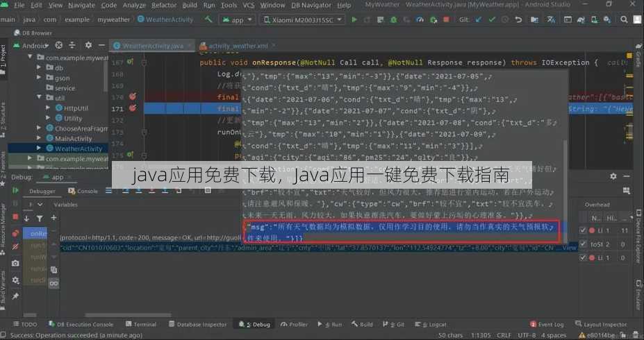Click the Make Project hammer icon

[208, 19]
